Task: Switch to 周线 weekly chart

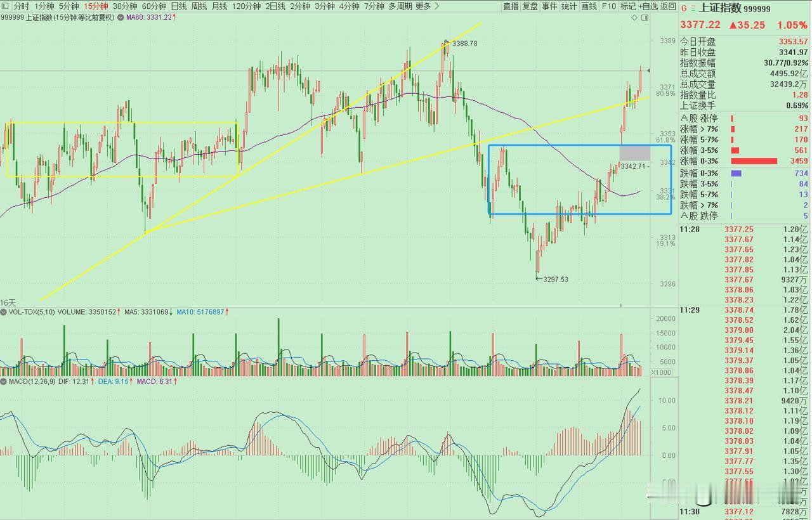Action: coord(199,6)
